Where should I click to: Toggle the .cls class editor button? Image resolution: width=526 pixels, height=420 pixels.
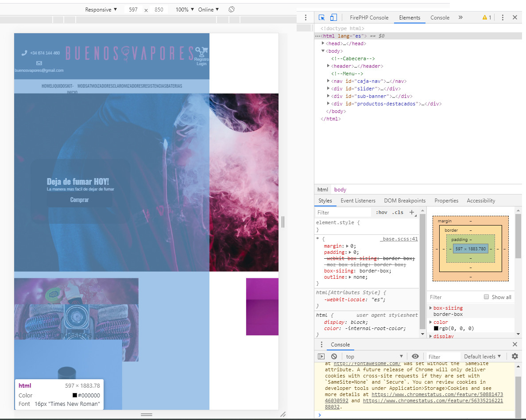pyautogui.click(x=398, y=212)
